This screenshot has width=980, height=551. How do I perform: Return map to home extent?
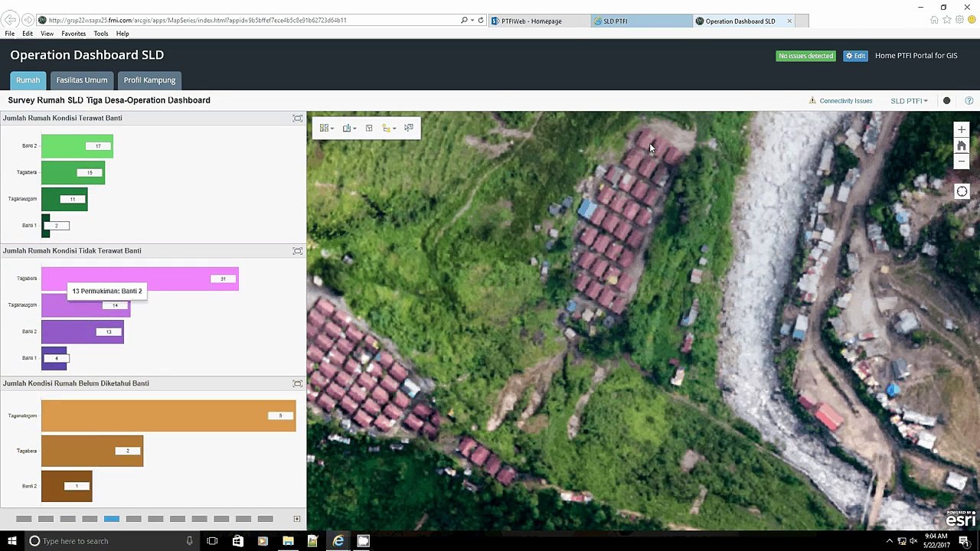click(x=962, y=145)
